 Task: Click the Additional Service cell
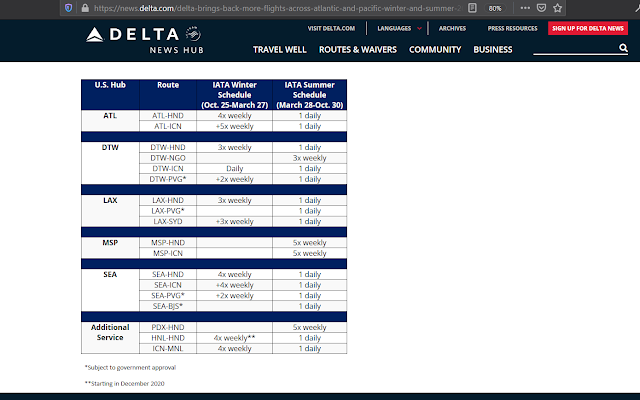pyautogui.click(x=110, y=338)
